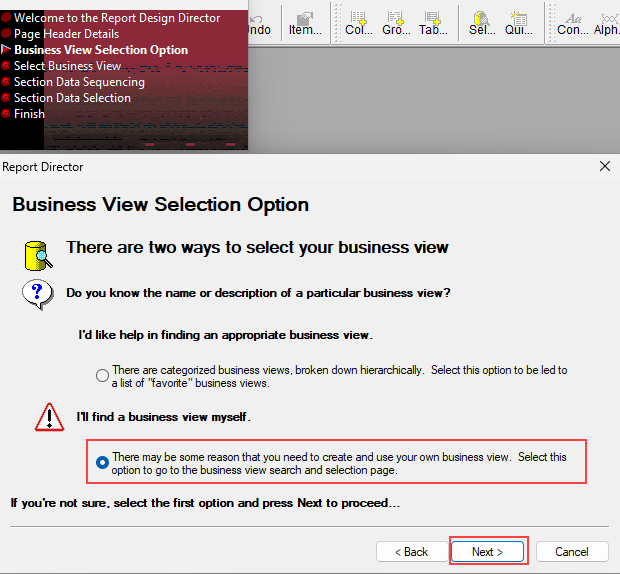Click the Qui... toolbar icon
620x574 pixels.
(518, 25)
